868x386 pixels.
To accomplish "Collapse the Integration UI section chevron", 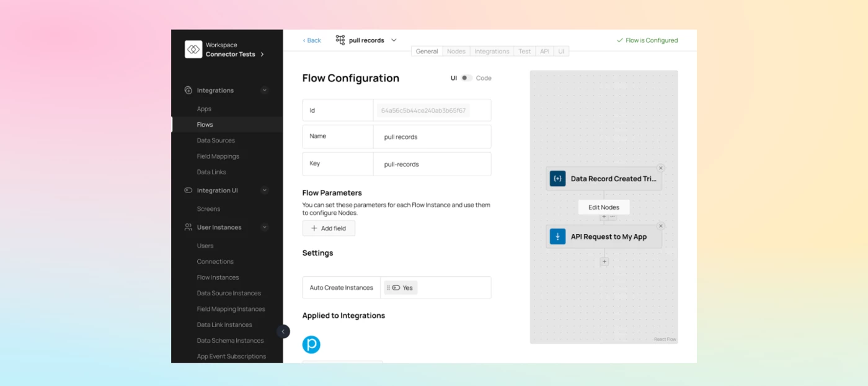I will coord(265,191).
